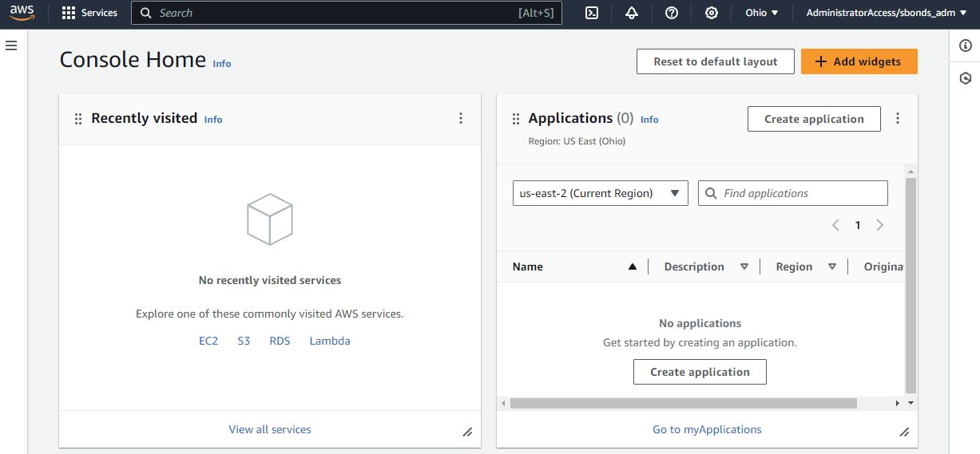Open the notifications bell
The height and width of the screenshot is (454, 980).
[x=632, y=13]
